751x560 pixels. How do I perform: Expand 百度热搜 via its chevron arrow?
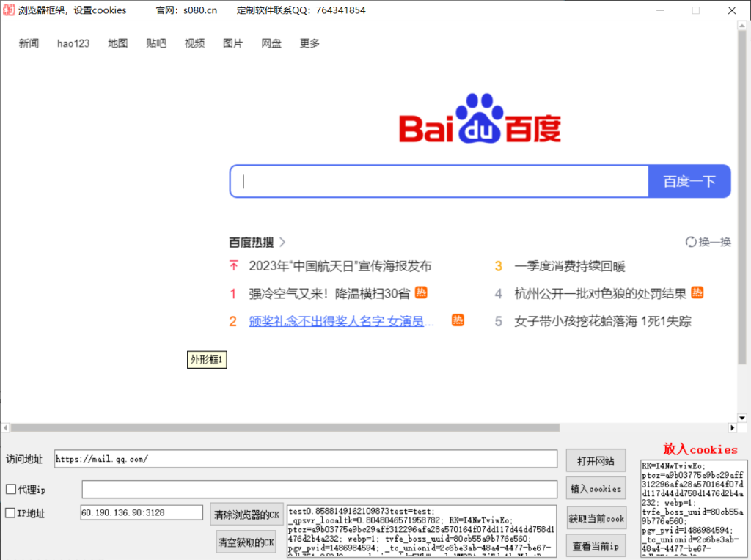pyautogui.click(x=282, y=242)
